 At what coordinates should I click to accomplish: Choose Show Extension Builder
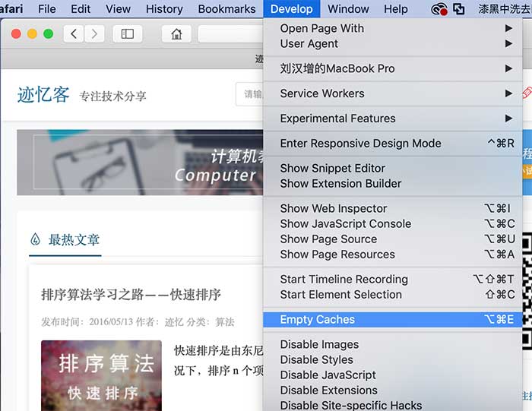point(393,183)
